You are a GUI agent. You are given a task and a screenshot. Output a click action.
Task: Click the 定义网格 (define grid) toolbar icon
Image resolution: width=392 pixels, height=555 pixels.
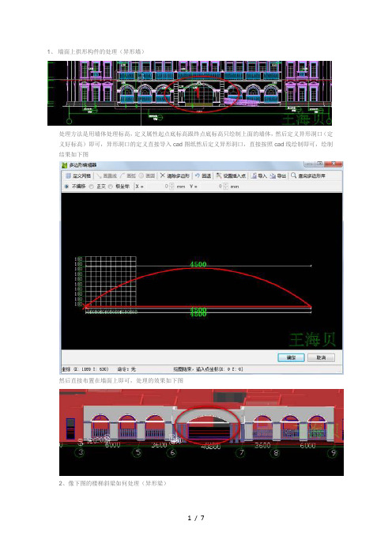78,176
